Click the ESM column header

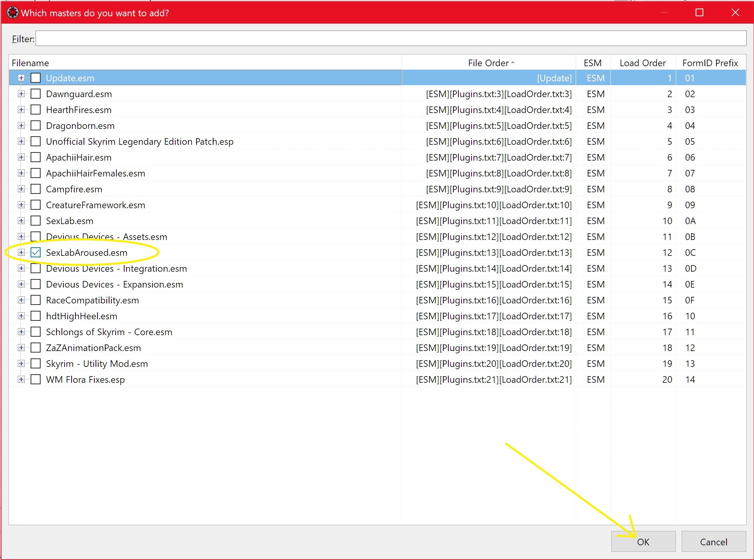coord(593,63)
